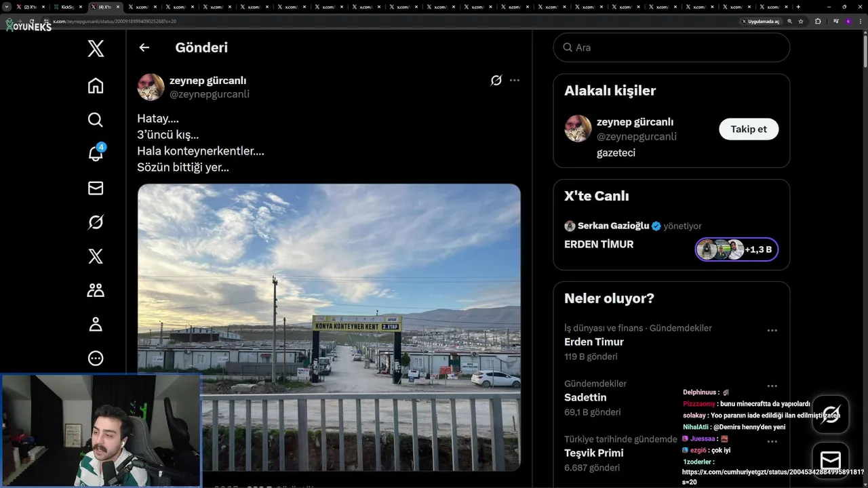Open Messages envelope in left sidebar
Image resolution: width=868 pixels, height=488 pixels.
click(96, 188)
